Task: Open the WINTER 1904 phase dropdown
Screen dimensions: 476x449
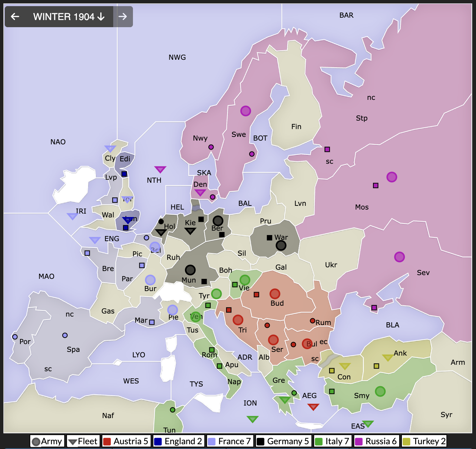Action: 69,17
